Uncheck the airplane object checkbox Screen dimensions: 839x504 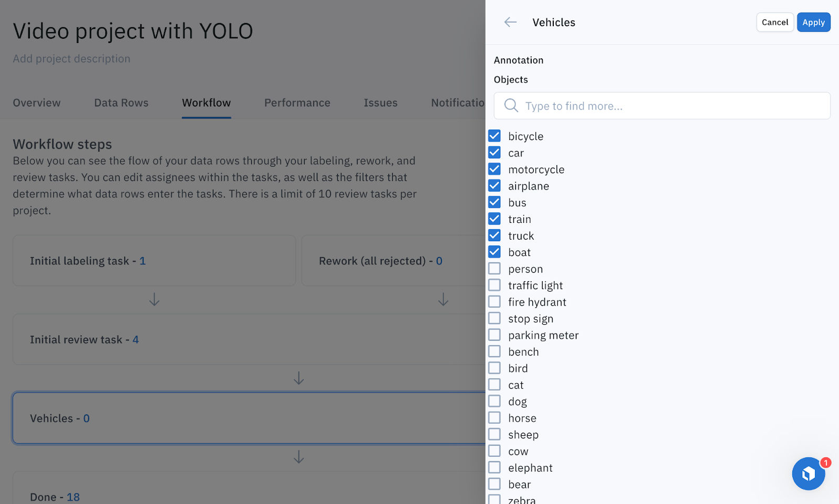tap(494, 186)
